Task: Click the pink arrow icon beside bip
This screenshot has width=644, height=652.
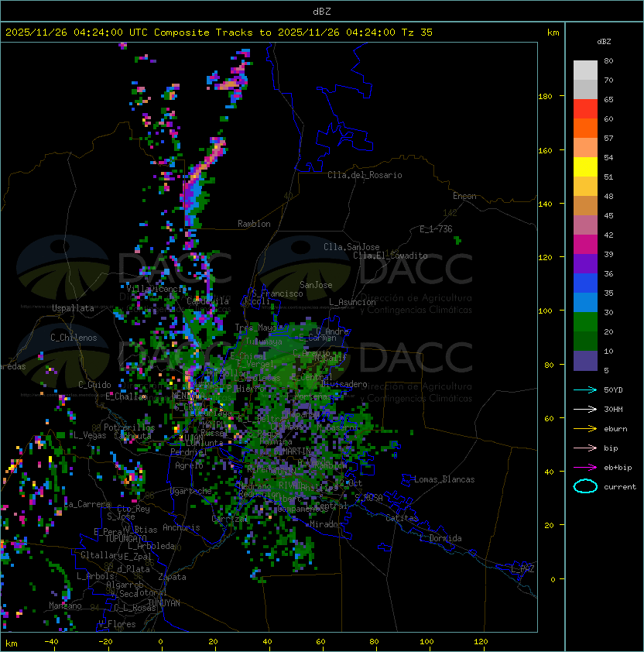Action: click(585, 448)
